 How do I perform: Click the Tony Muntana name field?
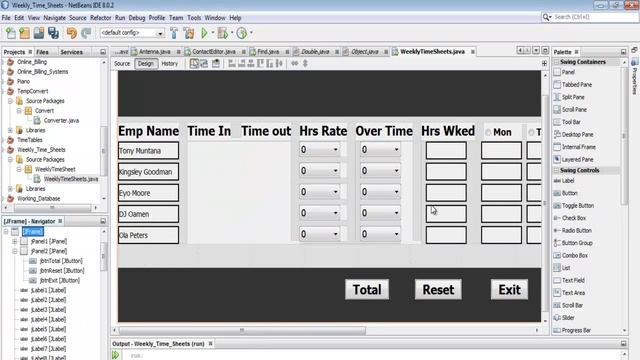pyautogui.click(x=149, y=151)
